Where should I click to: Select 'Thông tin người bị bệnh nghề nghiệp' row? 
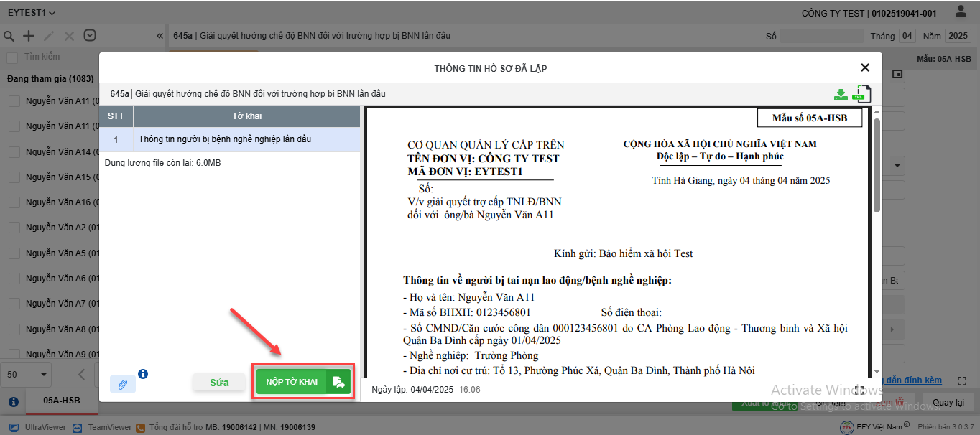pos(225,139)
